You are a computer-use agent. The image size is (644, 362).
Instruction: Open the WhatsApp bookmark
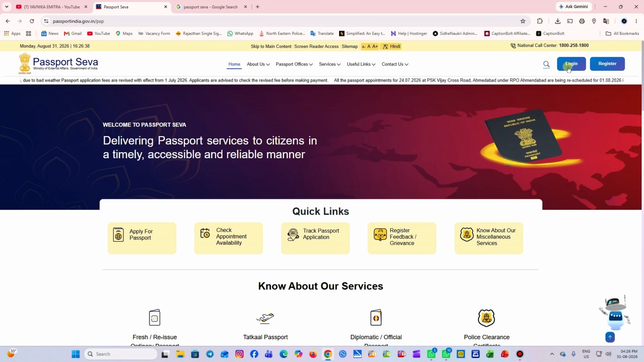point(240,34)
